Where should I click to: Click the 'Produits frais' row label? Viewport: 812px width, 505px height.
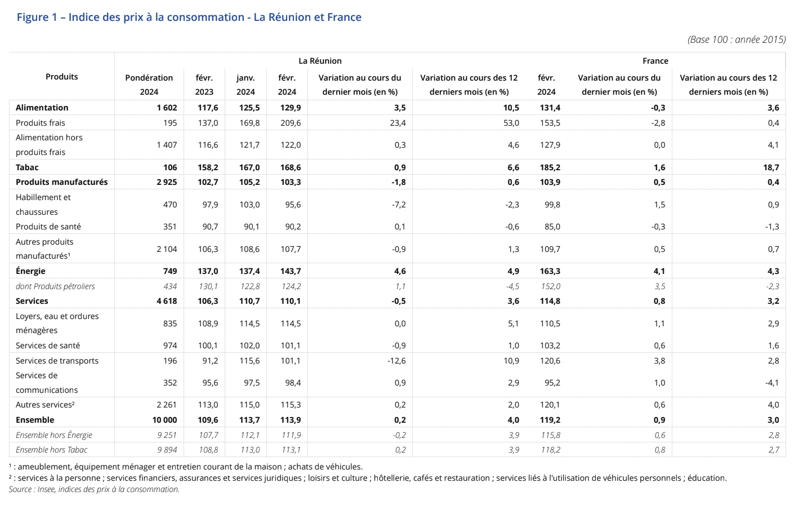pos(41,123)
